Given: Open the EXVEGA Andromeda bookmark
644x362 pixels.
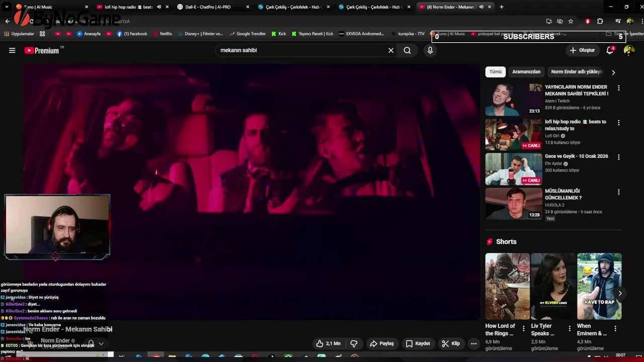Looking at the screenshot, I should pos(362,34).
